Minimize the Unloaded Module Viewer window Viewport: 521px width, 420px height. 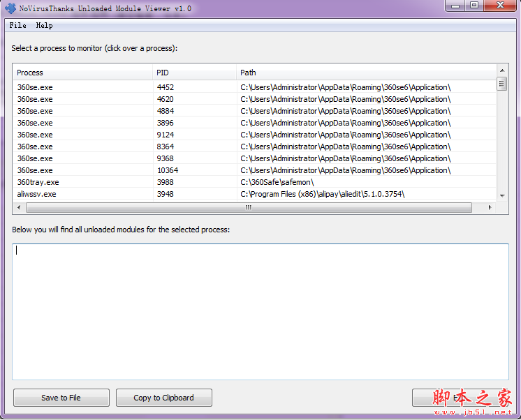(x=455, y=6)
